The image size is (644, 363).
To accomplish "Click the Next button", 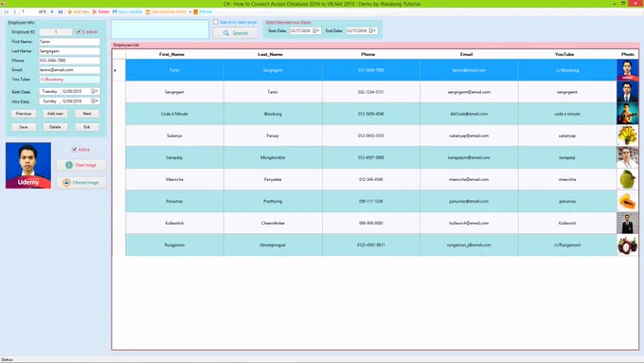I will (x=87, y=114).
